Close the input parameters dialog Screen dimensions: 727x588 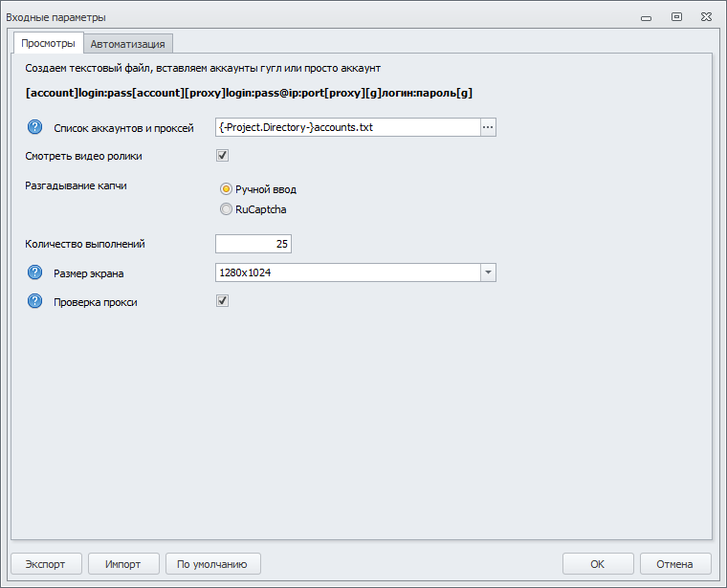click(x=706, y=16)
